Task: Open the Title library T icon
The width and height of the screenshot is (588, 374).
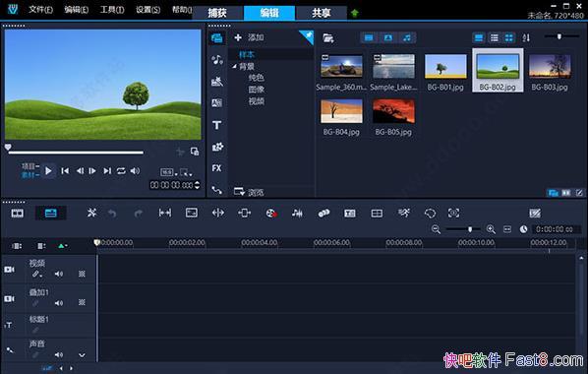Action: 216,125
